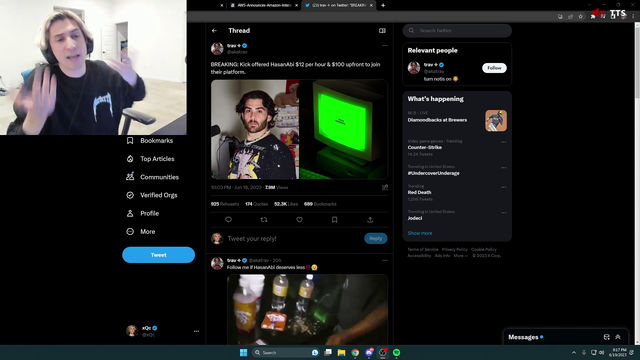Open Cookie Policy footer link
This screenshot has height=360, width=640.
484,249
